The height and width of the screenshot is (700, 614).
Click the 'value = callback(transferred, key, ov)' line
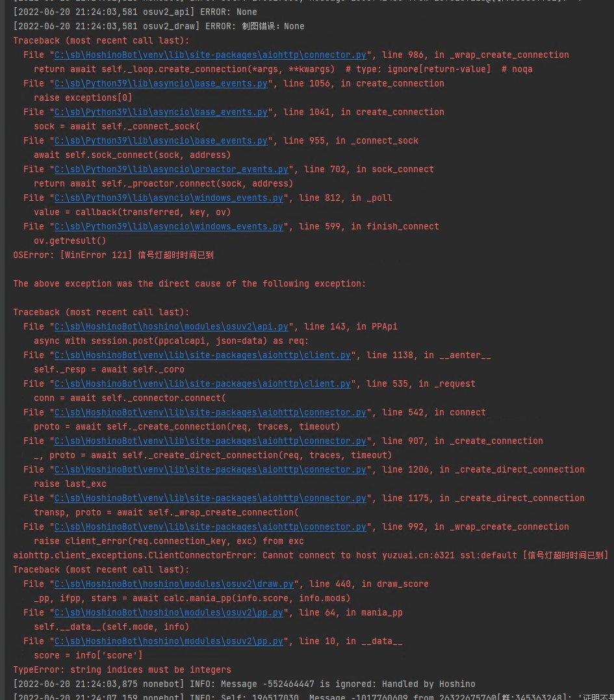click(132, 212)
